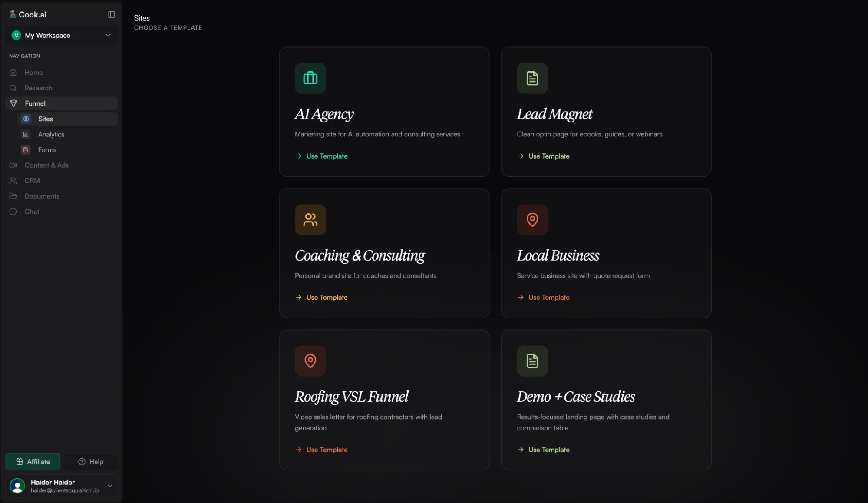This screenshot has height=503, width=868.
Task: Click the Coaching & Consulting people icon
Action: [x=310, y=220]
